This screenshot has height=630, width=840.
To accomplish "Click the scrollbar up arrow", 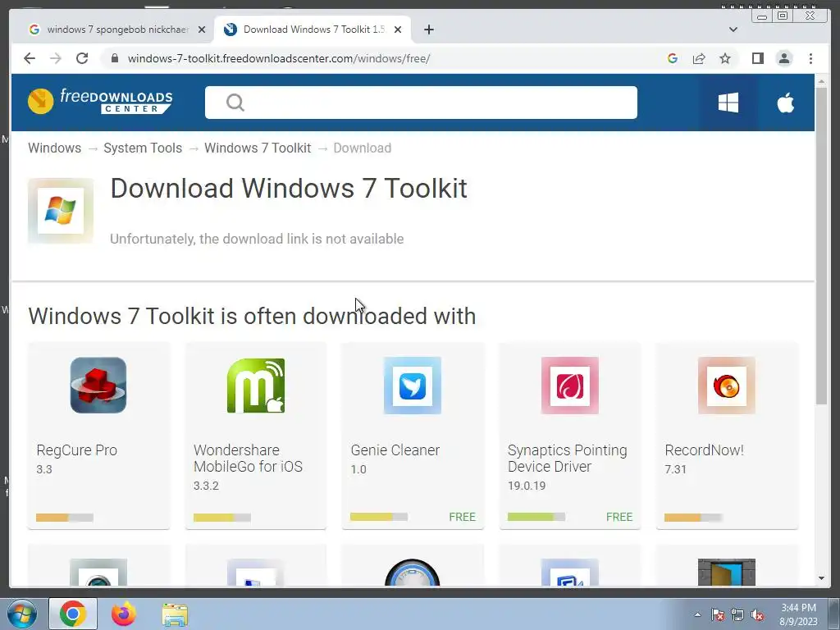I will pos(821,81).
